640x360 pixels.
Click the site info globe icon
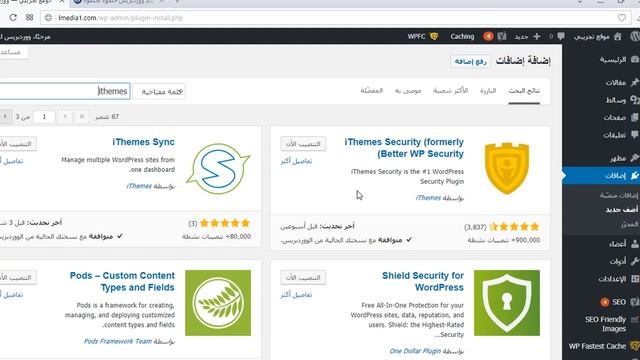click(x=48, y=18)
